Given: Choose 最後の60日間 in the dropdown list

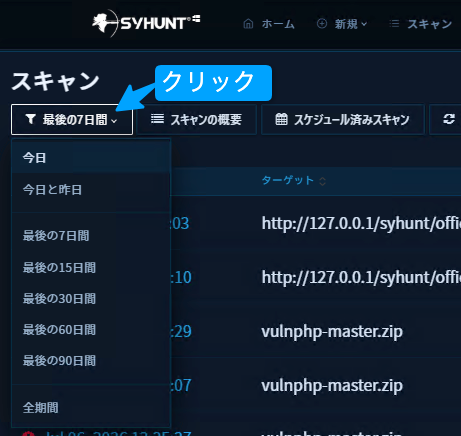Looking at the screenshot, I should click(91, 329).
